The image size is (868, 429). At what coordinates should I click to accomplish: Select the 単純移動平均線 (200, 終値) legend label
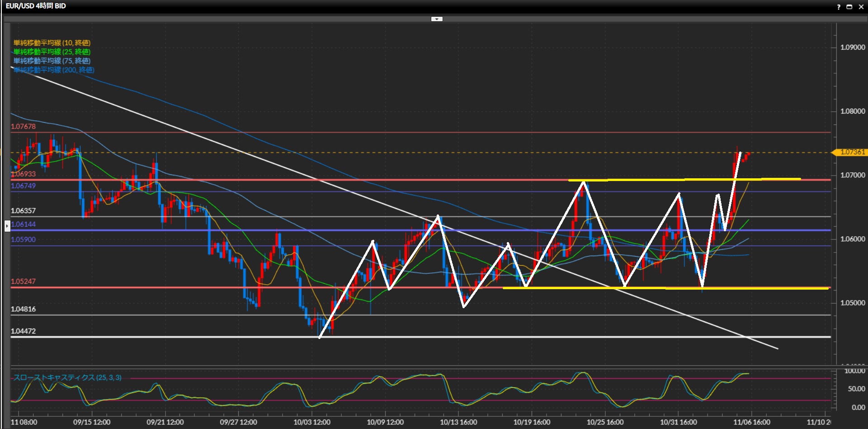click(x=54, y=70)
